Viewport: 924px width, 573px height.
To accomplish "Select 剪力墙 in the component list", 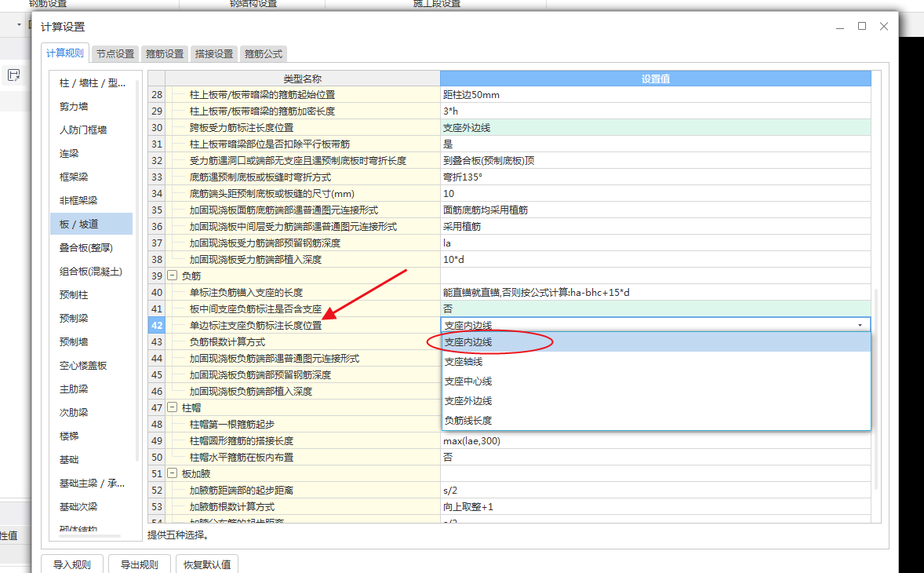I will [x=92, y=107].
